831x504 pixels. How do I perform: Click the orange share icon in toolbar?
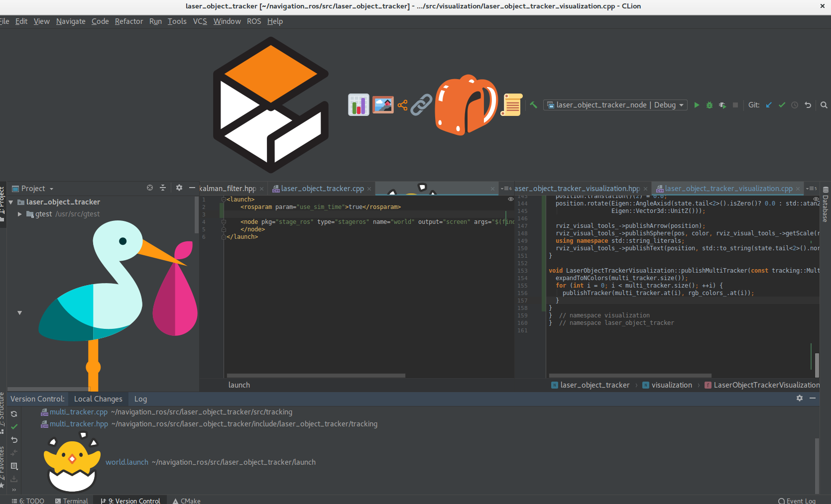(402, 105)
